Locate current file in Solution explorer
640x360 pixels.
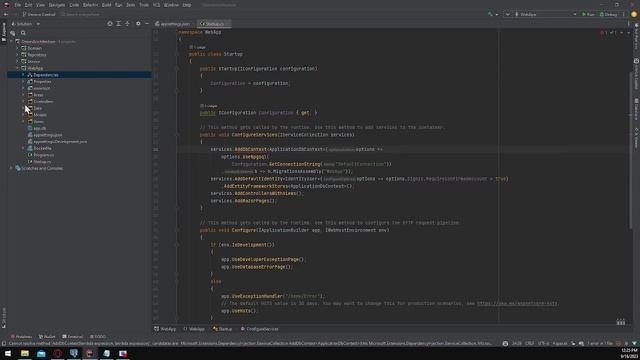[110, 24]
